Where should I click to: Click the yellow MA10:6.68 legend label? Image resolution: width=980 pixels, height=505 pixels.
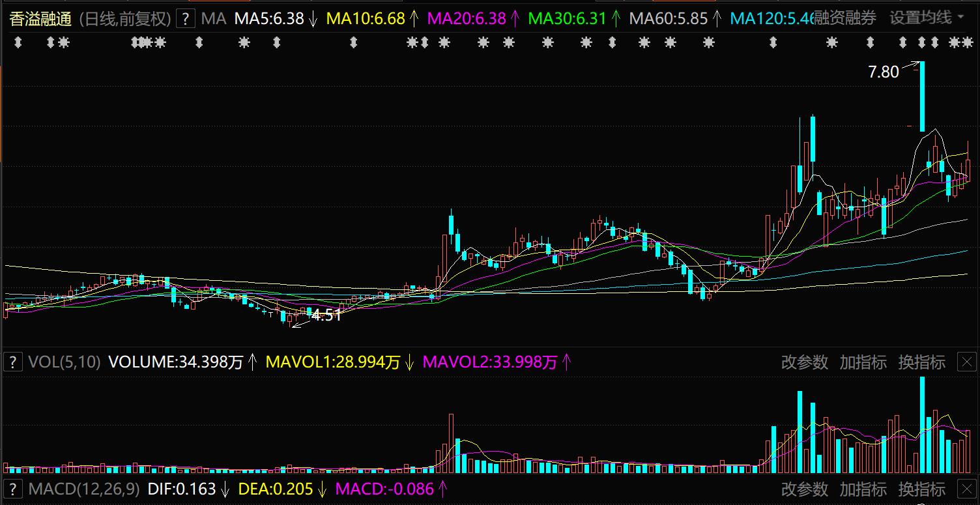click(x=366, y=18)
